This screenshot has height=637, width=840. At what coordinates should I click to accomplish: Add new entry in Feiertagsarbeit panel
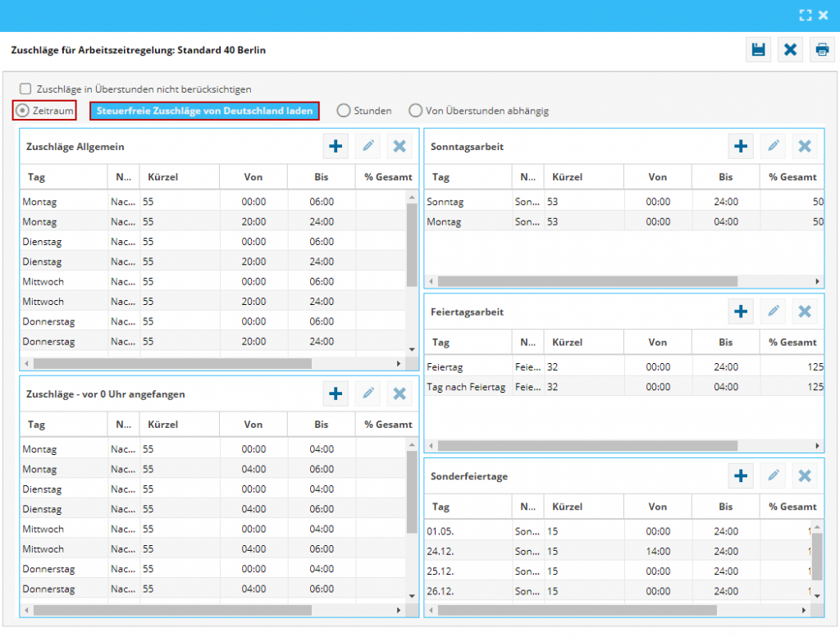pos(741,312)
